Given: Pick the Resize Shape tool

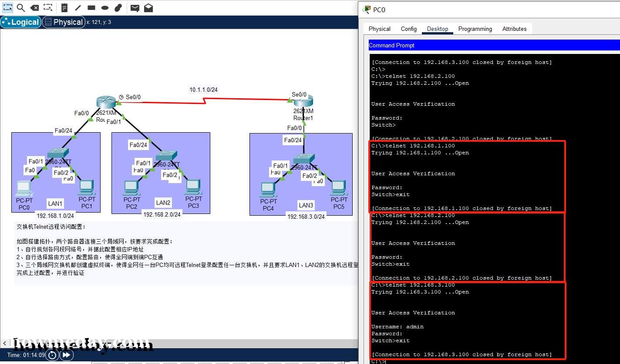Looking at the screenshot, I should (48, 7).
